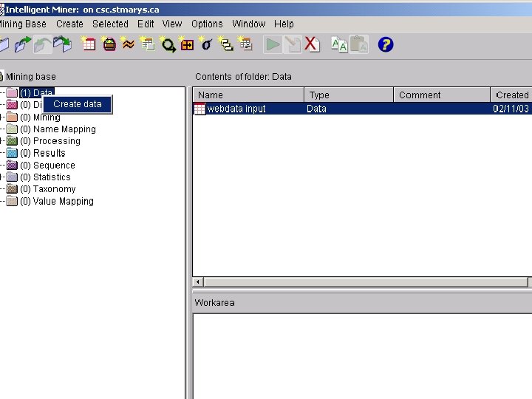The width and height of the screenshot is (532, 399).
Task: Expand the Statistics folder tree node
Action: click(x=1, y=177)
